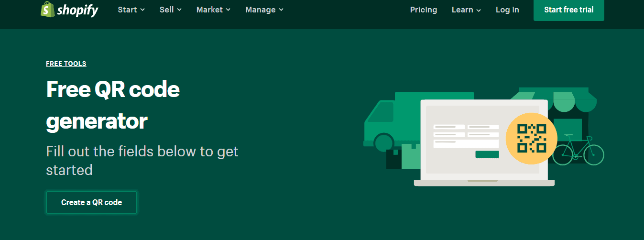
Task: Click the shopify wordmark text
Action: tap(77, 10)
